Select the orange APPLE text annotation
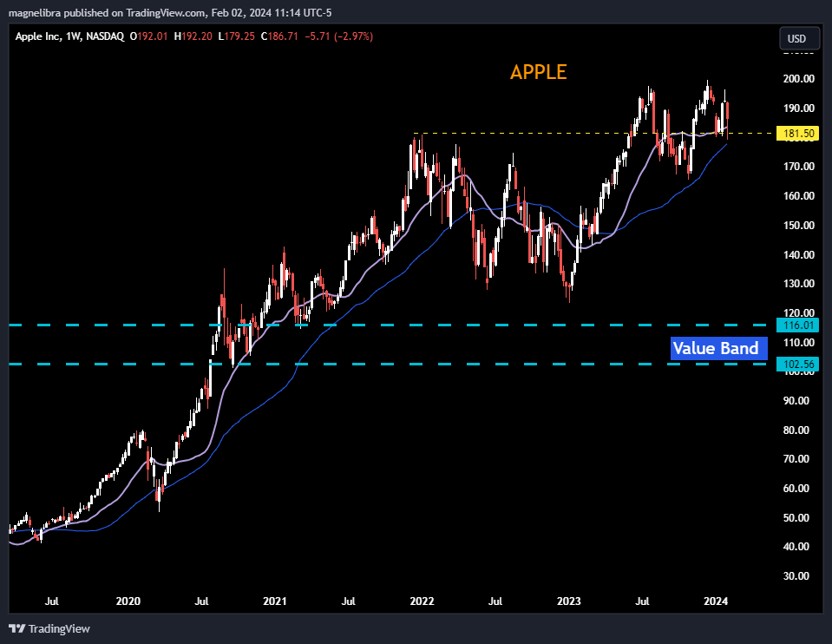832x644 pixels. (539, 72)
